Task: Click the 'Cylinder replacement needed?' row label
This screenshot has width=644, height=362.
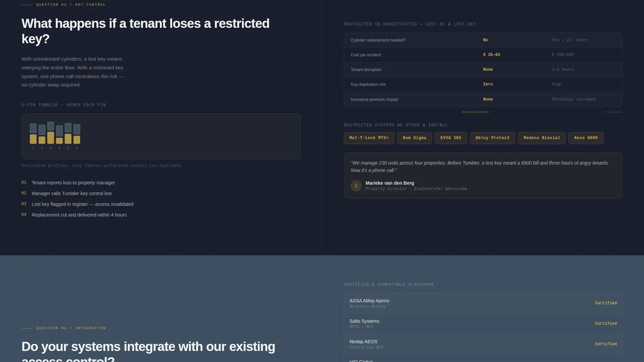Action: pos(378,40)
